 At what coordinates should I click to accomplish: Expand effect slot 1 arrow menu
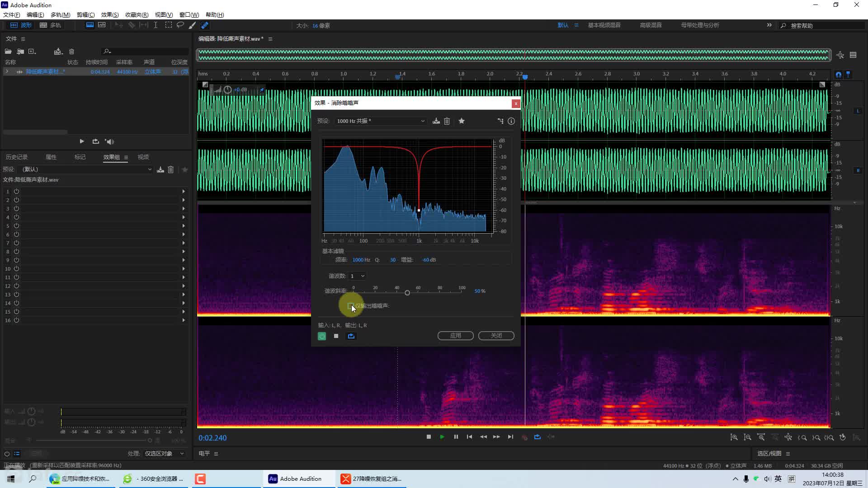click(x=184, y=191)
